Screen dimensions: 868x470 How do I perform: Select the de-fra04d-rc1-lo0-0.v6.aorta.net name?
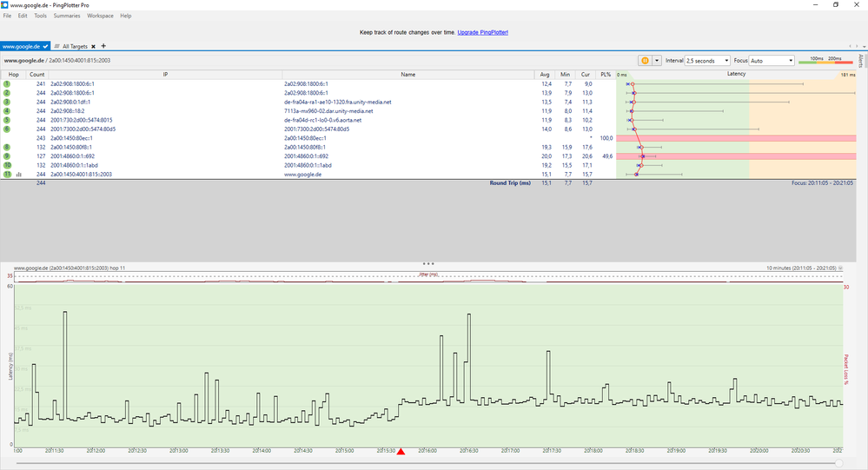[x=322, y=120]
